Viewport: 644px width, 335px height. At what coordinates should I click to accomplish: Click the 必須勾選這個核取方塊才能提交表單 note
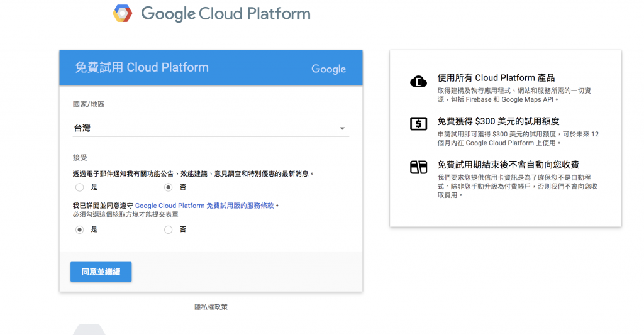(x=126, y=215)
